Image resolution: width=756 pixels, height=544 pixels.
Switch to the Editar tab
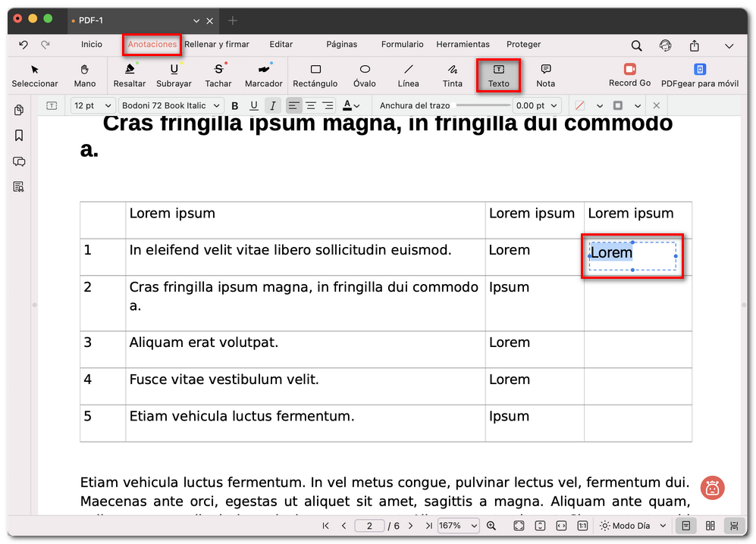click(281, 45)
